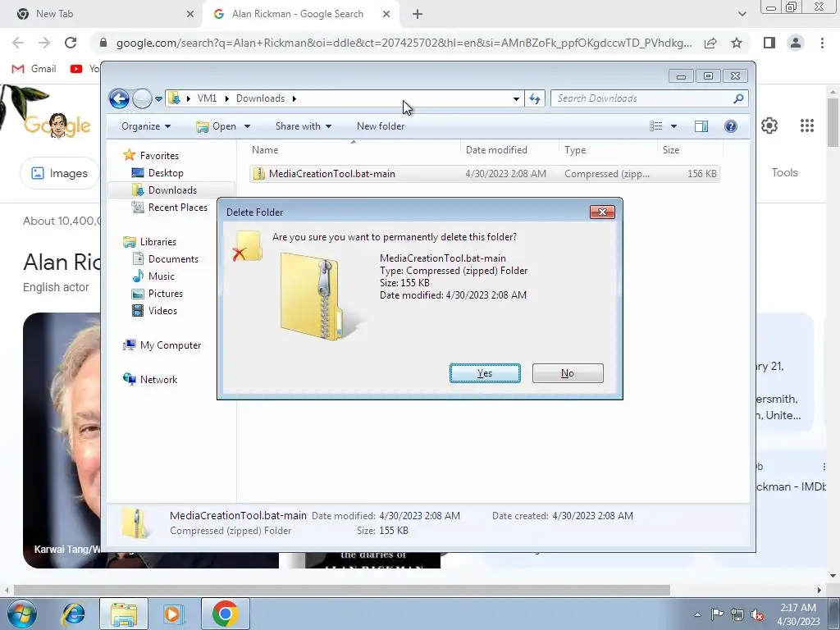Viewport: 840px width, 630px height.
Task: Click VM1 in the address breadcrumb
Action: (x=207, y=98)
